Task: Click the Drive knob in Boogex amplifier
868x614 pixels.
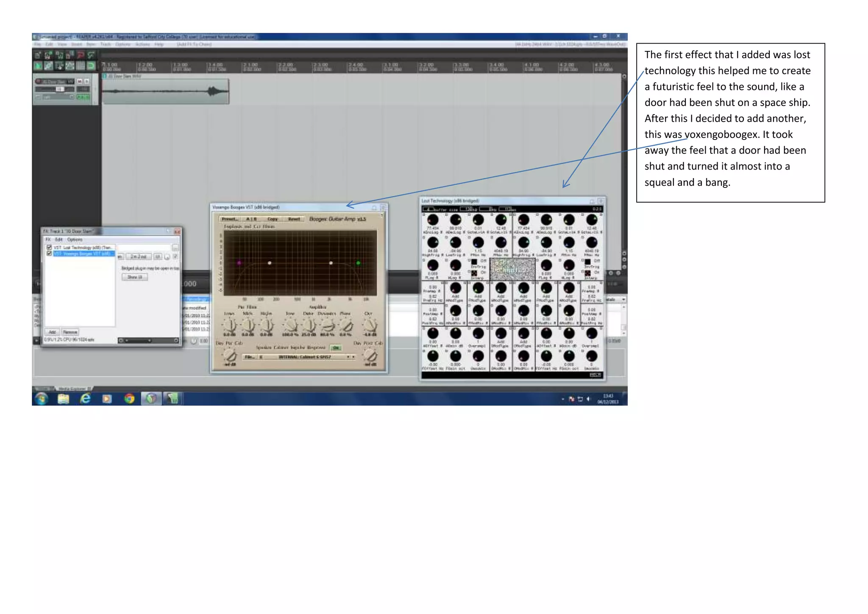Action: (309, 325)
